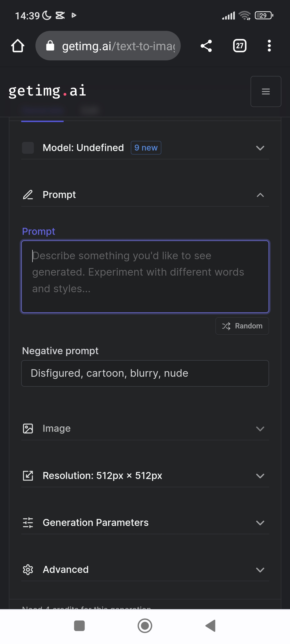Open the browser three-dot overflow menu

point(269,46)
